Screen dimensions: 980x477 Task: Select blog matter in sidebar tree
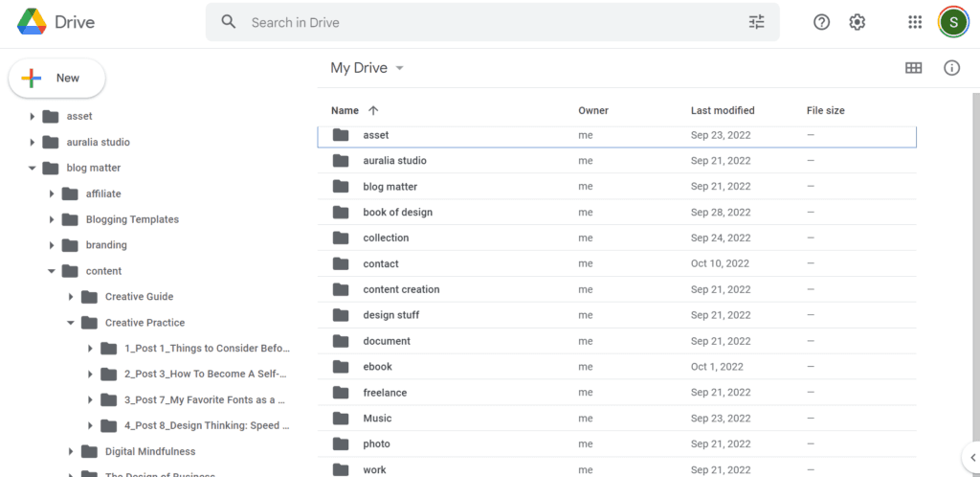[94, 168]
